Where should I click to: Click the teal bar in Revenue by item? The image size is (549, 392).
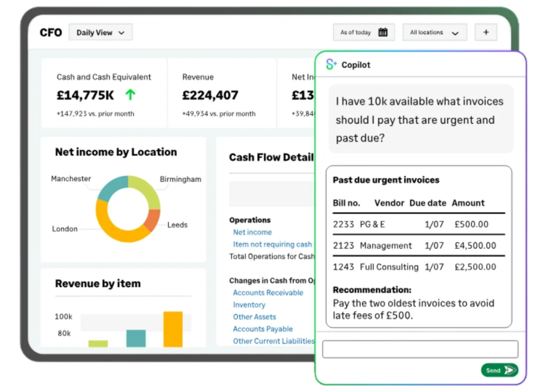point(136,338)
